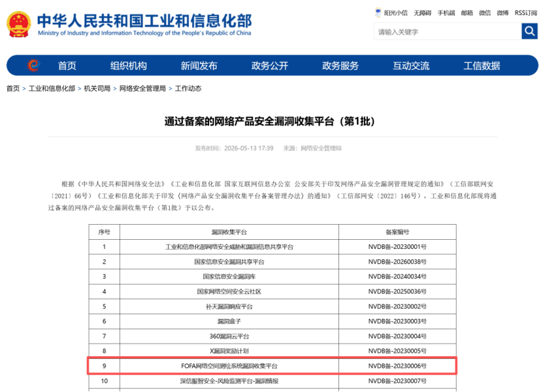This screenshot has width=543, height=392.
Task: Click cell 国家网络空间安全云社区
Action: coord(229,291)
